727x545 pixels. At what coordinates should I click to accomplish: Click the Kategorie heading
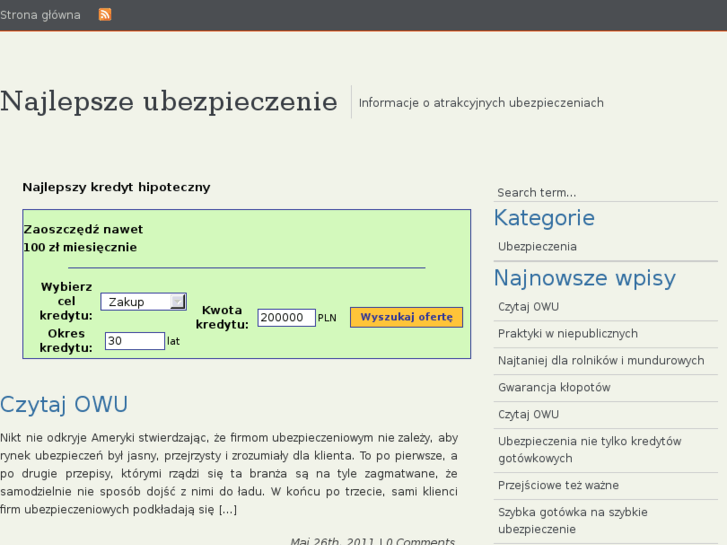(544, 218)
